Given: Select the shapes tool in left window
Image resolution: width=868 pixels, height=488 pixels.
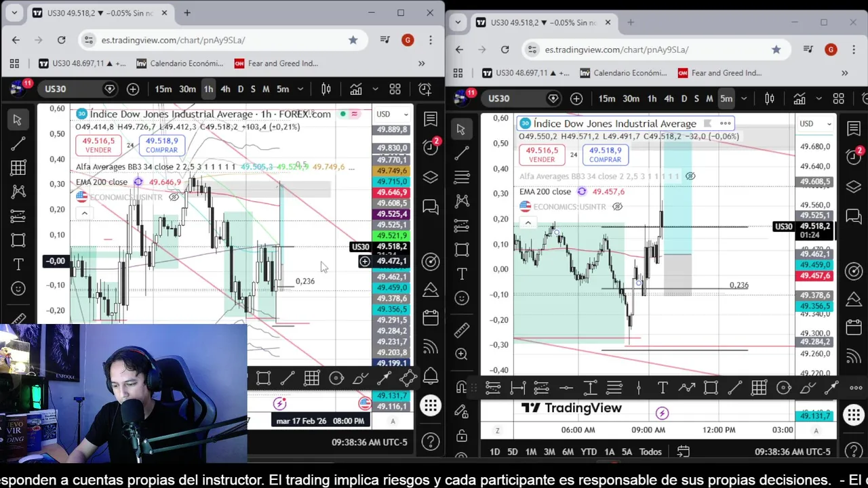Looking at the screenshot, I should pos(18,241).
